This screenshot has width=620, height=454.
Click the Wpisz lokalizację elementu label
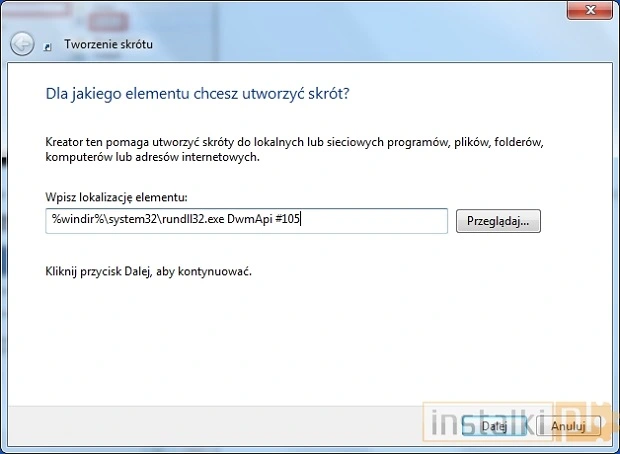click(117, 199)
